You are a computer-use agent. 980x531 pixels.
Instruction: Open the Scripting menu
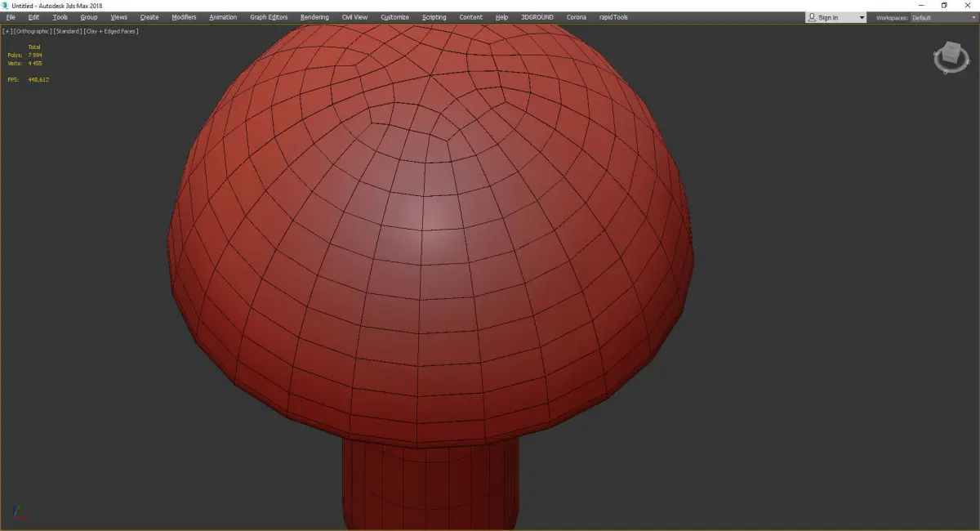point(434,17)
